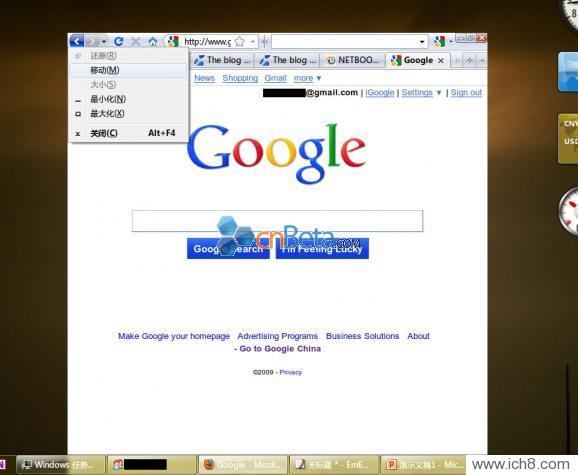Expand the toolbar search box dropdown
Image resolution: width=578 pixels, height=475 pixels.
click(x=422, y=42)
